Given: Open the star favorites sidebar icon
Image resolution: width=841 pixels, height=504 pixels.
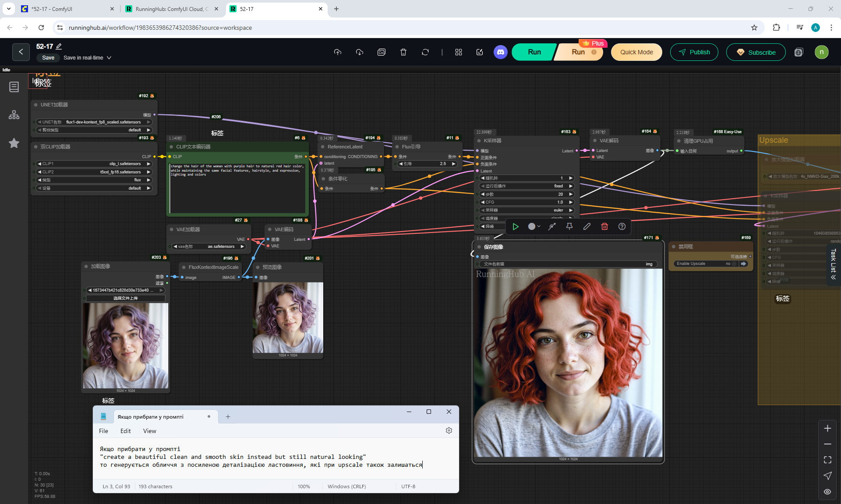Looking at the screenshot, I should point(14,143).
